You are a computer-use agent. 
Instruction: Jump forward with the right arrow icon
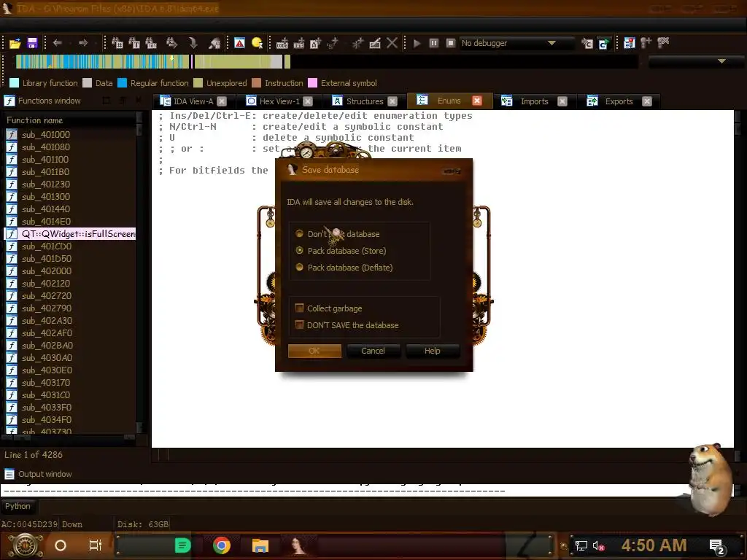83,43
